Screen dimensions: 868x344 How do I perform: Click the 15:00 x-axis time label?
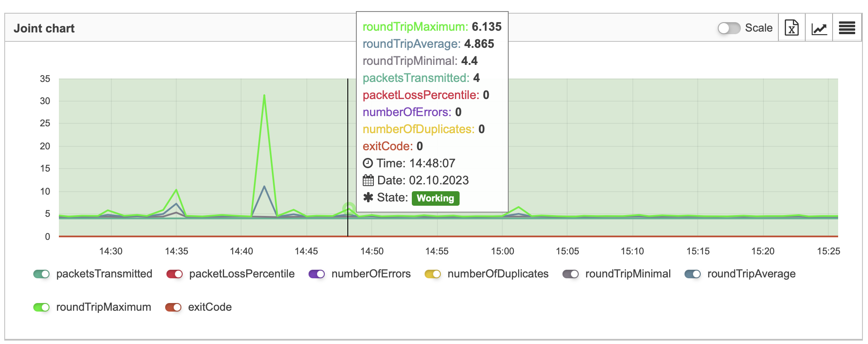click(x=503, y=251)
